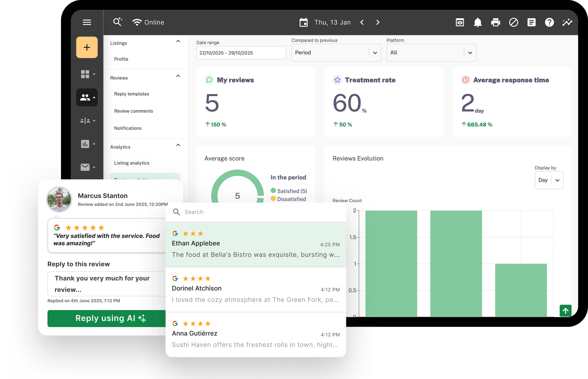The width and height of the screenshot is (588, 379).
Task: Click the orange plus button to add new
Action: [87, 47]
